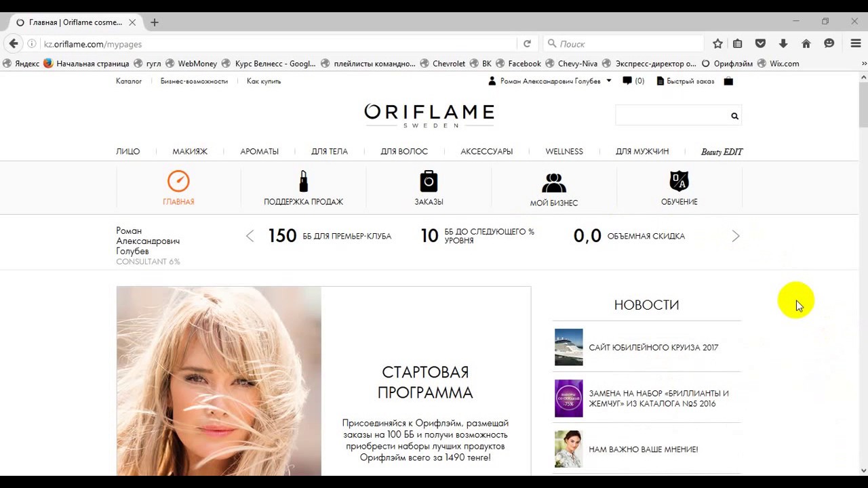Viewport: 868px width, 488px height.
Task: Bookmark this page with the star icon
Action: tap(717, 43)
